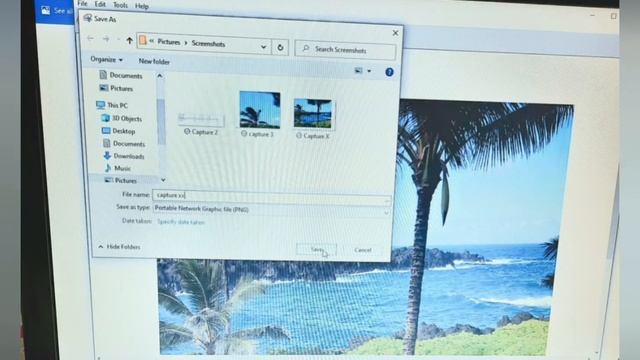Open the Help menu

pos(142,6)
